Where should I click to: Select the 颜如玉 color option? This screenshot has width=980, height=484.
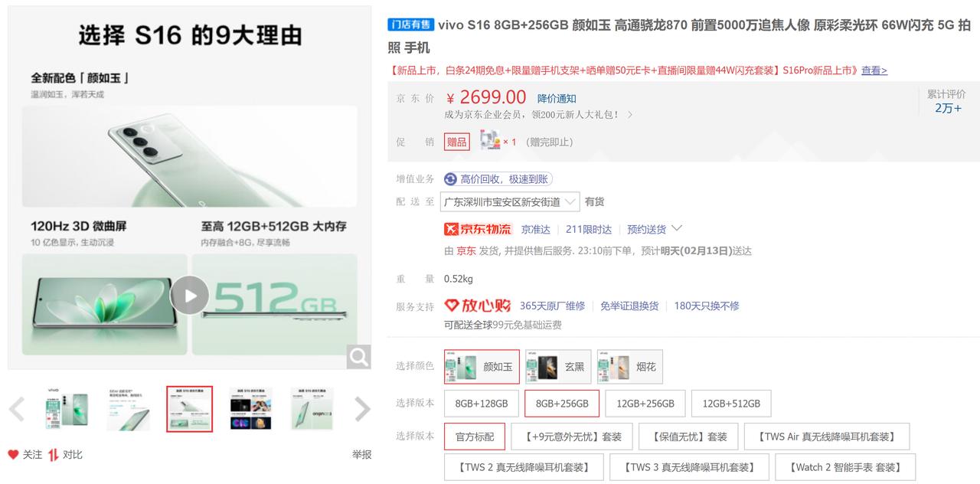click(x=482, y=366)
